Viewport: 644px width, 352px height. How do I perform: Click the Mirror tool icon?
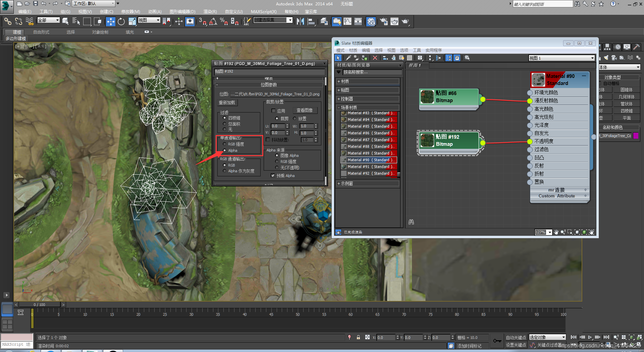[301, 21]
